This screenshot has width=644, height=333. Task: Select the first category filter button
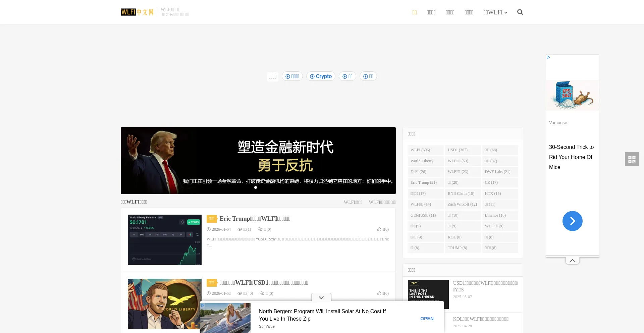point(272,76)
